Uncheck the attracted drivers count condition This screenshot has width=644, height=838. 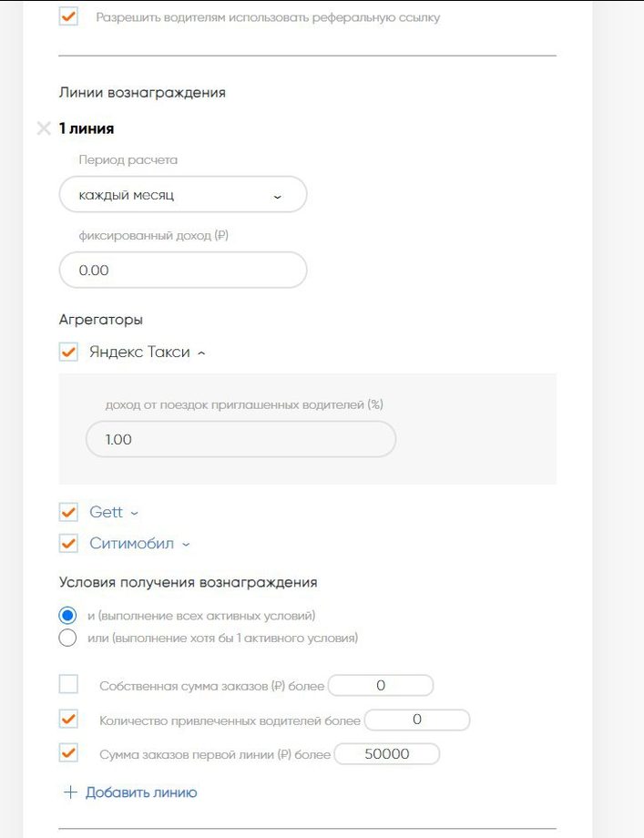point(68,720)
